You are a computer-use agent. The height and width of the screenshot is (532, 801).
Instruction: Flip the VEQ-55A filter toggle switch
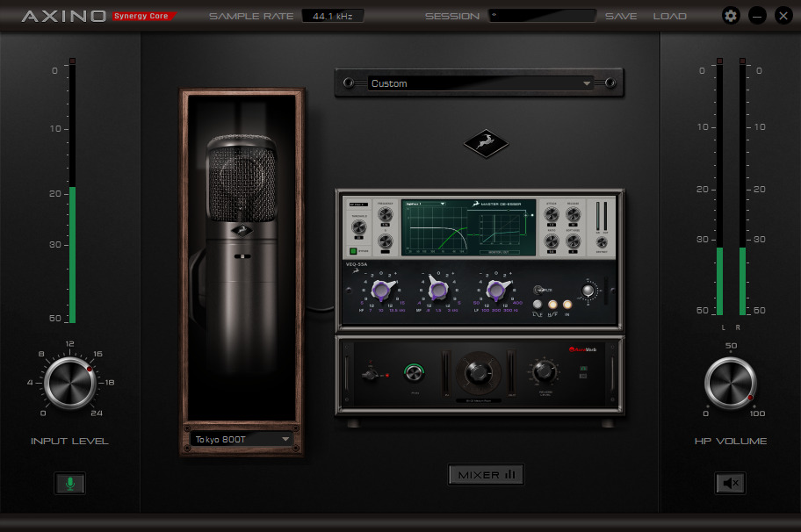point(538,290)
